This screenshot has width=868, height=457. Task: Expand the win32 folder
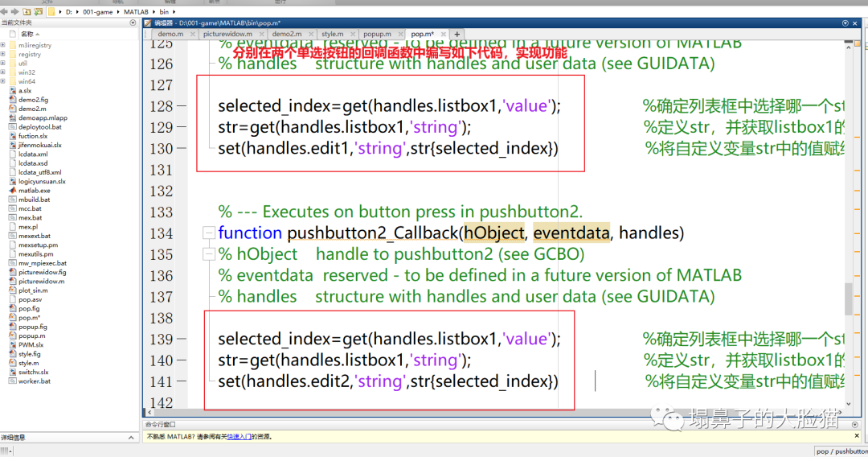click(2, 72)
